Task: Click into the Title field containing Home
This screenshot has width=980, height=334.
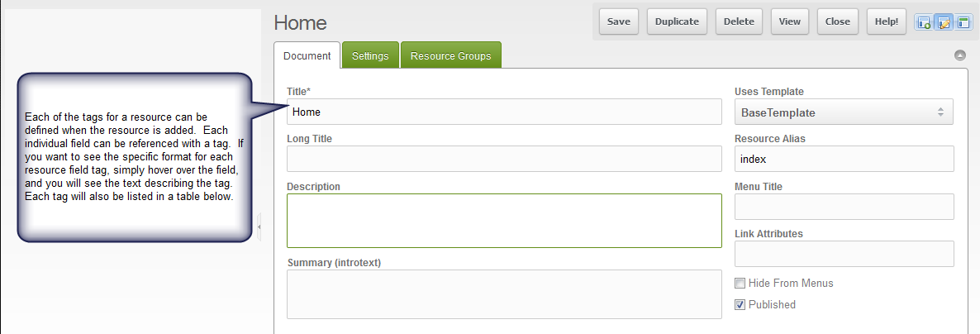Action: (x=504, y=112)
